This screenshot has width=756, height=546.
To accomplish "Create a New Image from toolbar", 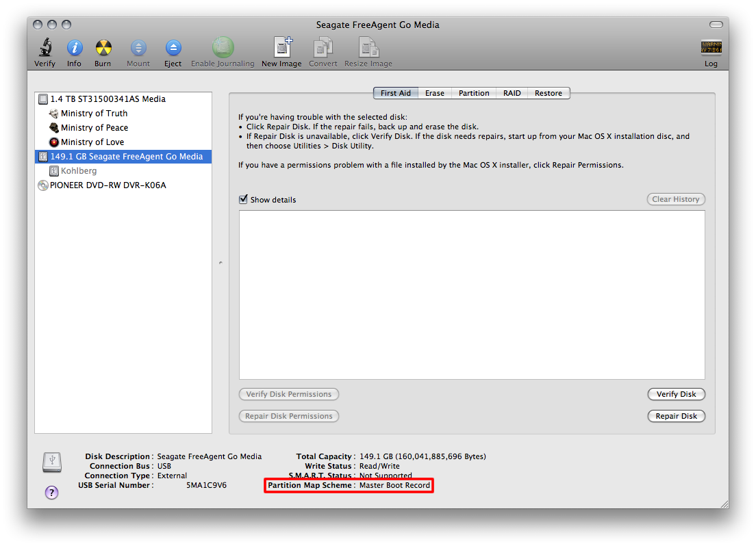I will point(283,47).
